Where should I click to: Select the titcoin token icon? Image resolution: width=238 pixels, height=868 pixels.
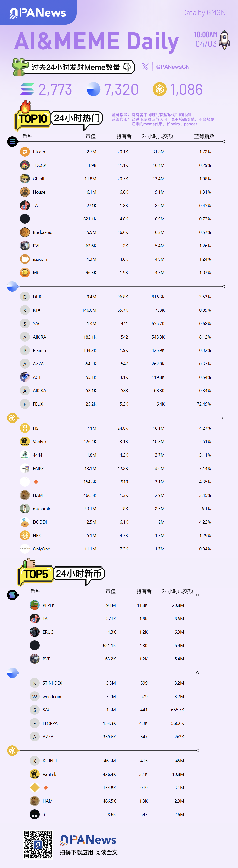(25, 152)
